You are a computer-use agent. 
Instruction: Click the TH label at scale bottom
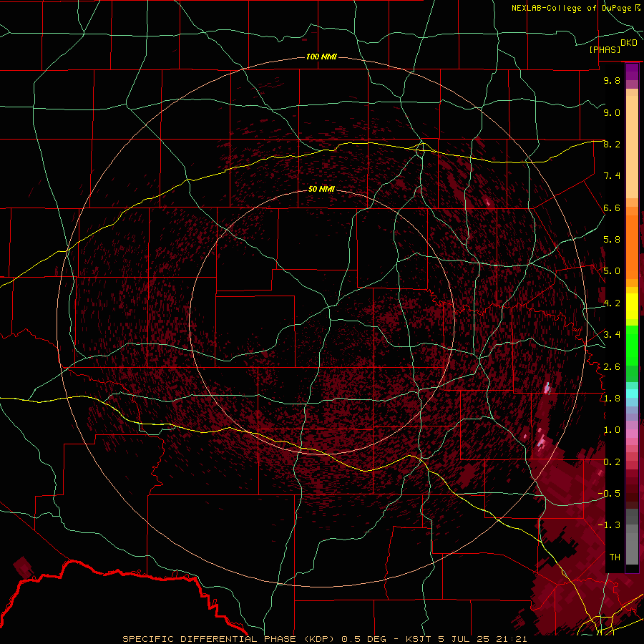[615, 557]
